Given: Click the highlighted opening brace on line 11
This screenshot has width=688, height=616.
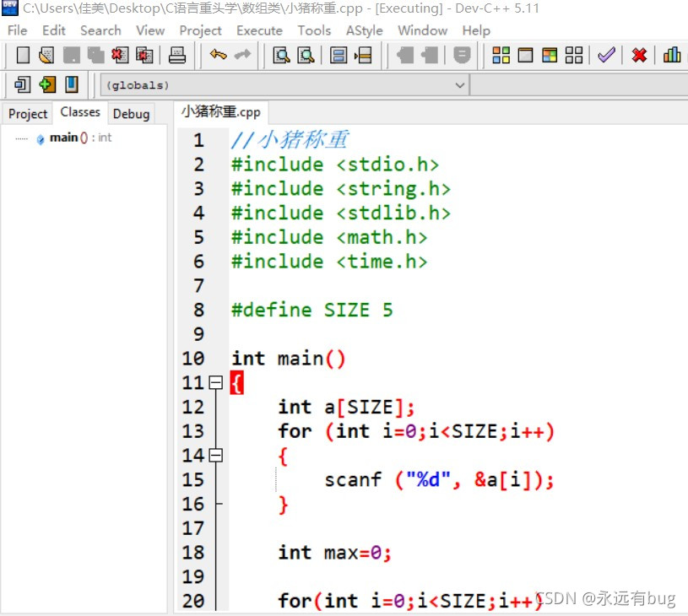Looking at the screenshot, I should 237,383.
